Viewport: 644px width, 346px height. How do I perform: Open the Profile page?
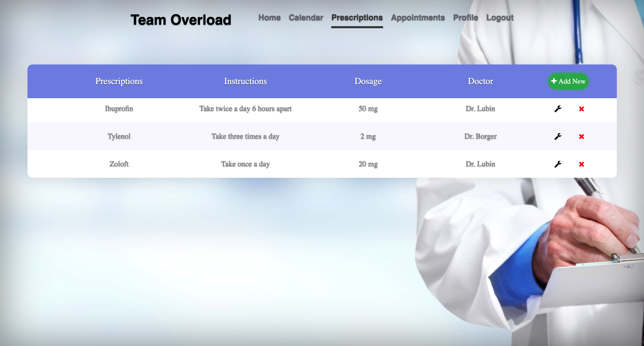465,18
